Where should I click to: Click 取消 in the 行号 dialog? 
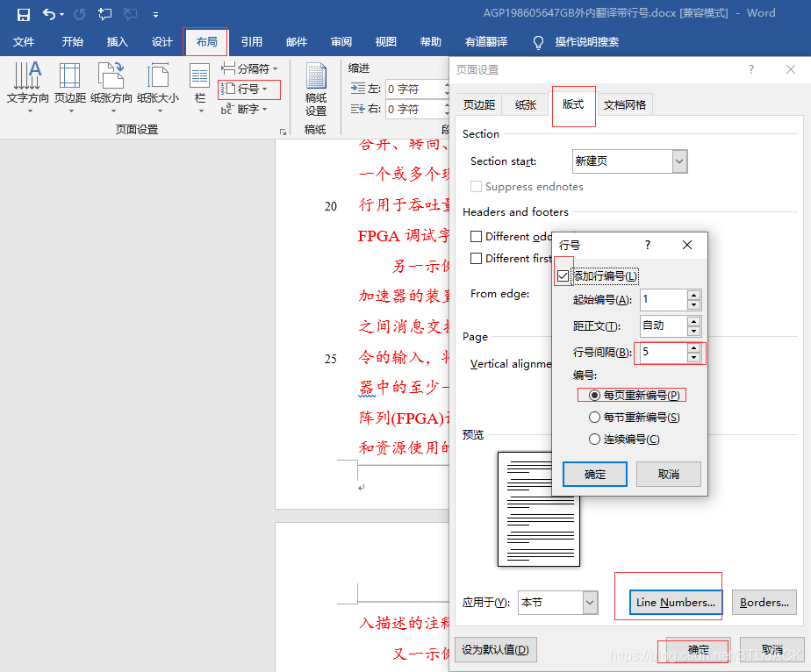(x=668, y=474)
